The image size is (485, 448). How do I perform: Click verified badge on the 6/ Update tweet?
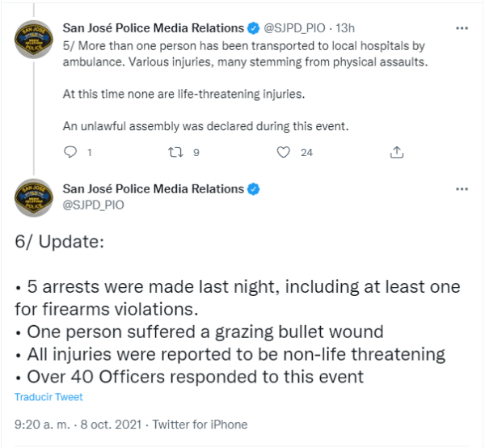[x=253, y=188]
